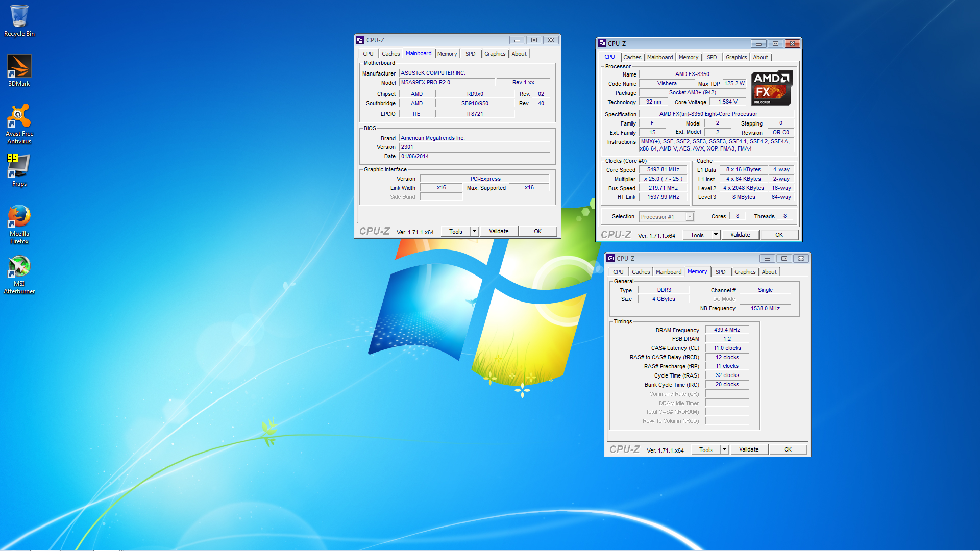Switch to Mainboard tab in CPU window
This screenshot has height=551, width=980.
tap(659, 57)
